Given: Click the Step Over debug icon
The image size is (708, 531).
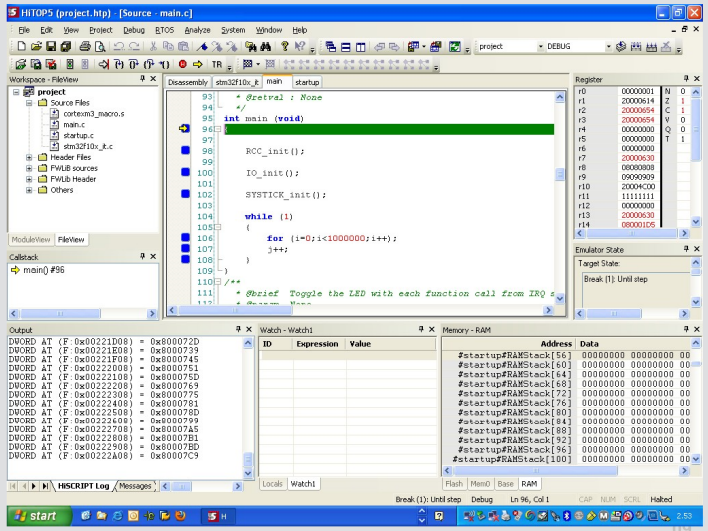Looking at the screenshot, I should [x=134, y=64].
